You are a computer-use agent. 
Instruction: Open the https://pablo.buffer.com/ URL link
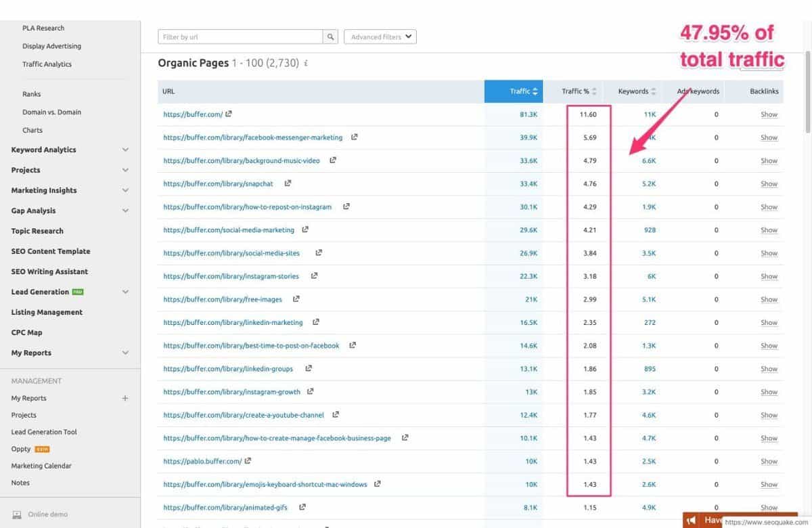click(x=202, y=461)
